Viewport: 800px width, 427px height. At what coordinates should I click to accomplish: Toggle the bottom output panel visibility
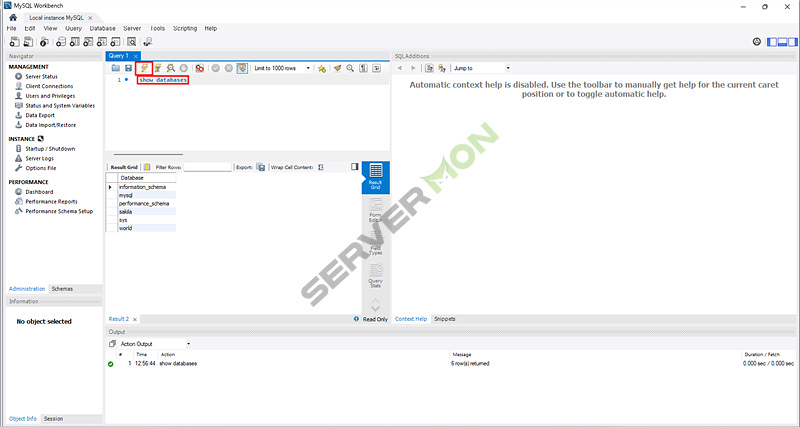point(782,42)
